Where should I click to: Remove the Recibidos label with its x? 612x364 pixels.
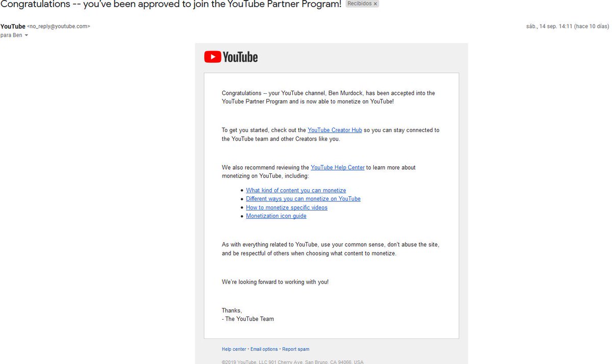[375, 4]
